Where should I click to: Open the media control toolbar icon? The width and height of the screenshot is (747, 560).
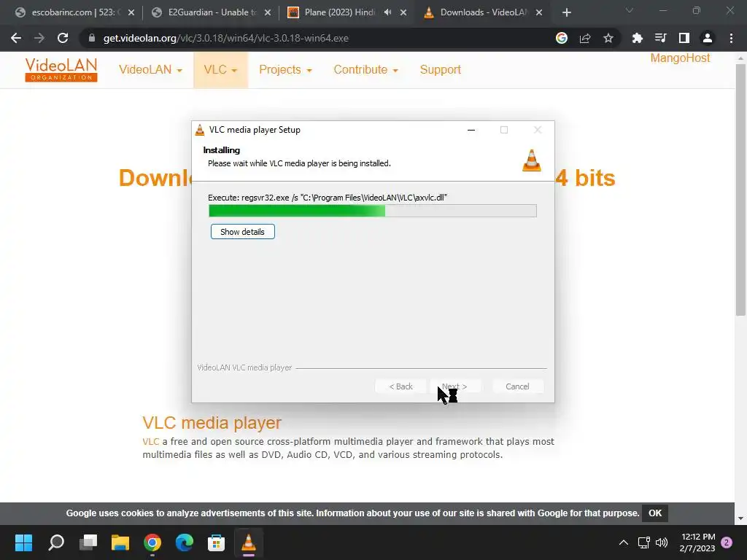click(660, 38)
